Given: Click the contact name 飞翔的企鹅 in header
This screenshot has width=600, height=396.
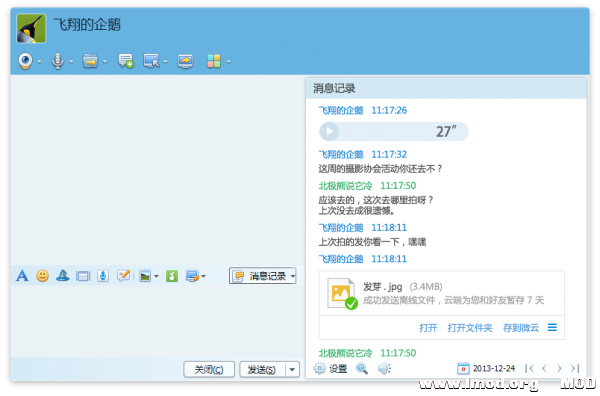Looking at the screenshot, I should [x=87, y=25].
